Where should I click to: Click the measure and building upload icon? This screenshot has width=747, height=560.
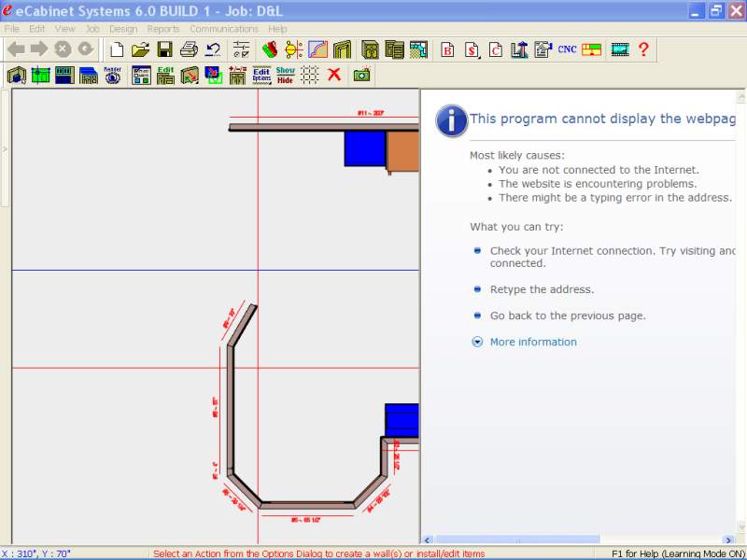519,49
